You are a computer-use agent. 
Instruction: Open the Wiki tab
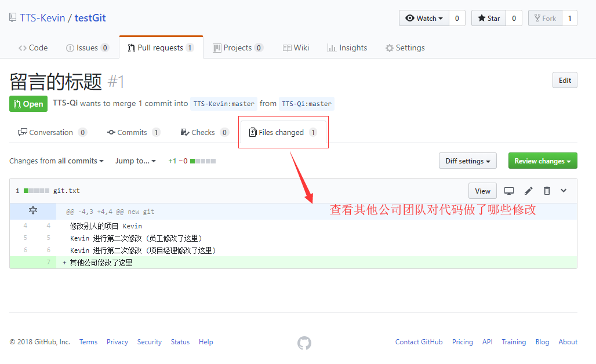point(296,48)
